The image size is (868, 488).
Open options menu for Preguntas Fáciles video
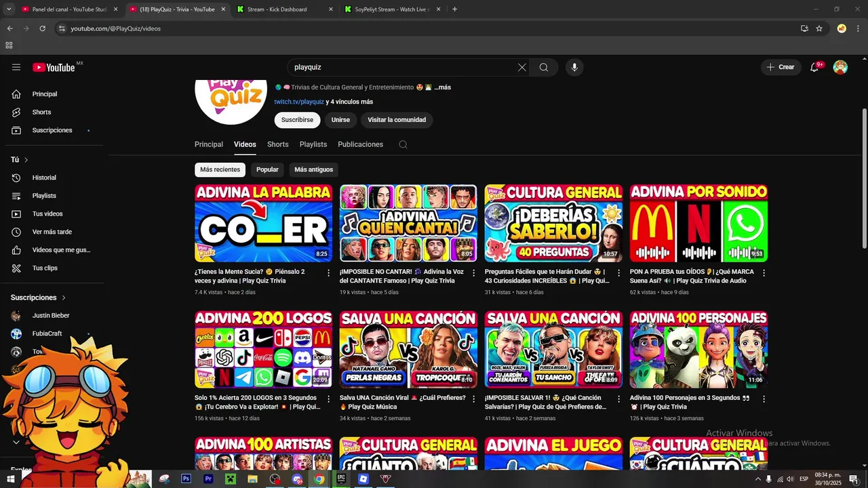click(618, 272)
